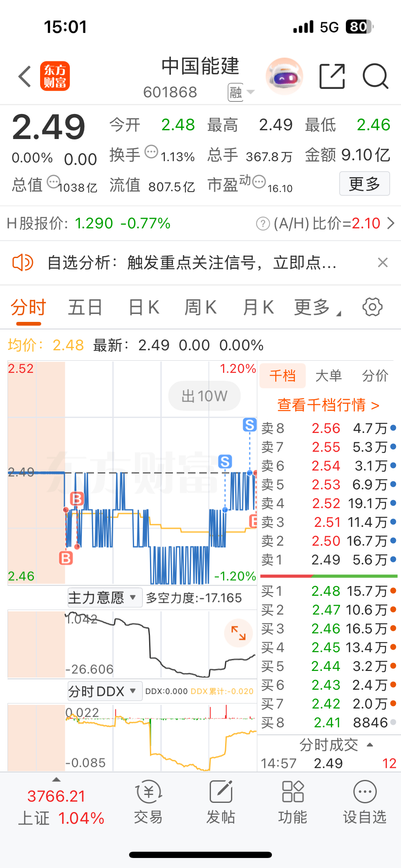Select the 分时 tab
The image size is (401, 868).
point(28,308)
